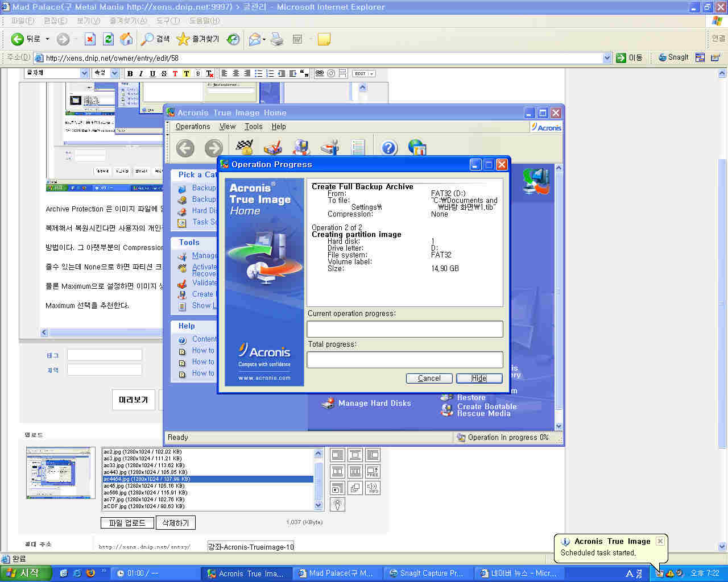Open the Back button history dropdown arrow
The width and height of the screenshot is (728, 582).
coord(47,39)
